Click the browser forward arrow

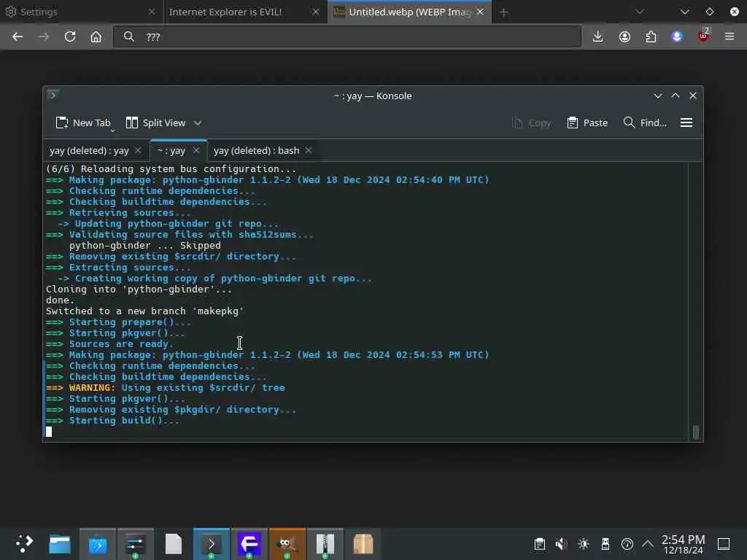point(44,36)
